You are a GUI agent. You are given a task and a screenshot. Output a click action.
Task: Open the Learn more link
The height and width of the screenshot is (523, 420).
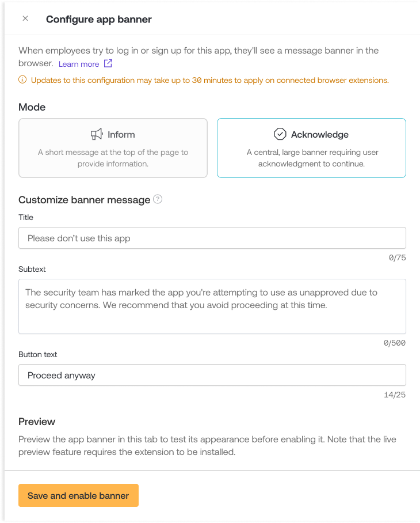click(80, 64)
